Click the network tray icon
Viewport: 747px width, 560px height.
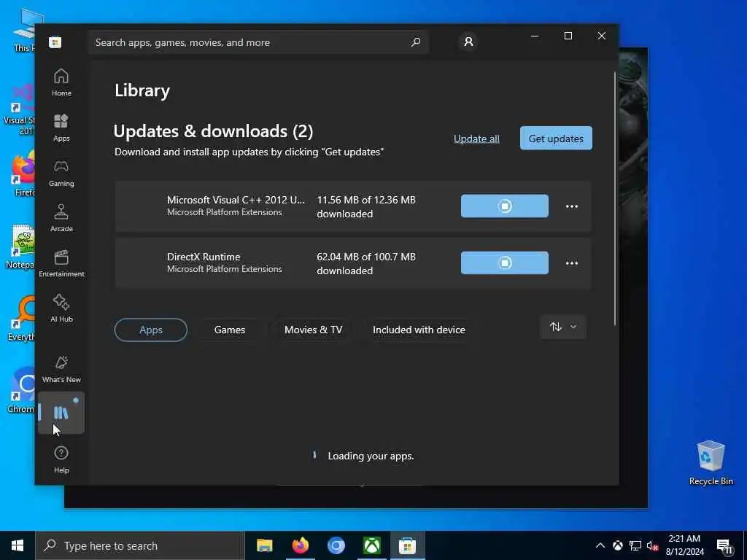point(635,545)
